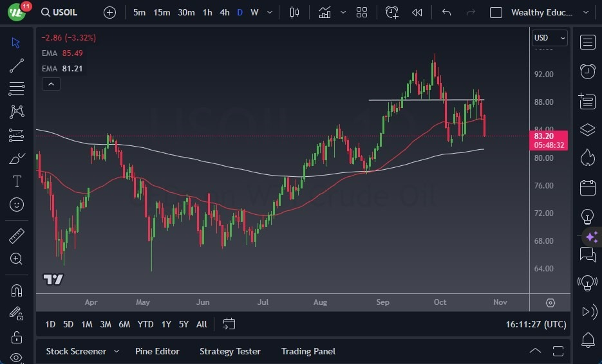Open the calendar panel in right sidebar
This screenshot has width=602, height=364.
pyautogui.click(x=587, y=188)
